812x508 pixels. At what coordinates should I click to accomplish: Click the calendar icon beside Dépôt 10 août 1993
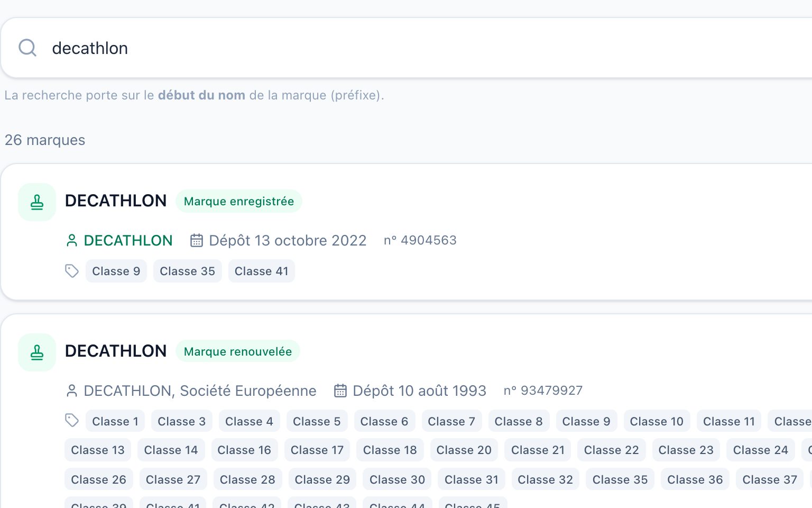click(340, 391)
